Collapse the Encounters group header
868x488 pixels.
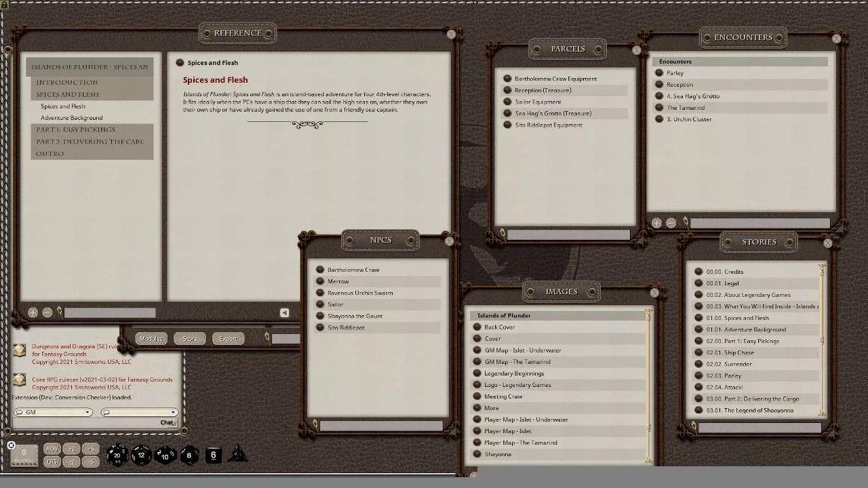pos(741,62)
